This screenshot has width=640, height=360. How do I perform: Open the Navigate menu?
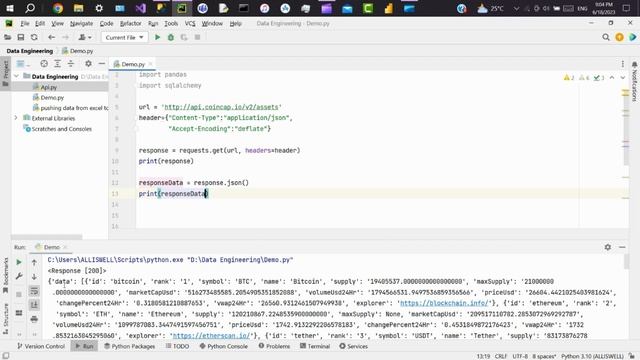(x=81, y=23)
